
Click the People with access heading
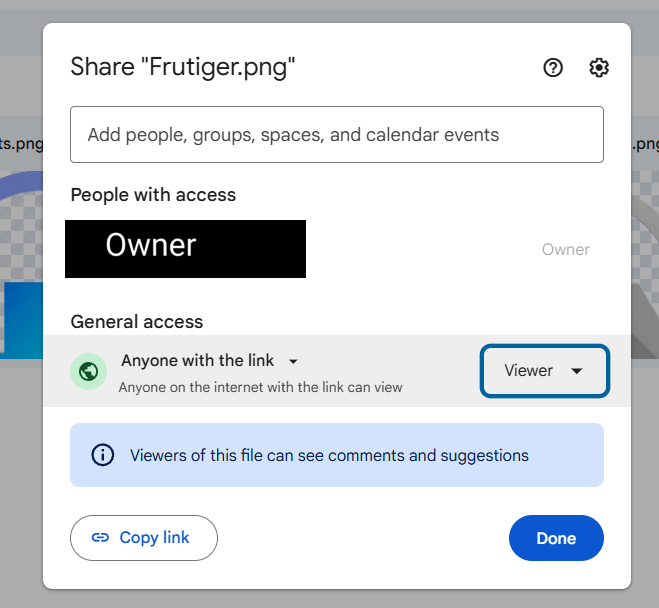pos(153,195)
